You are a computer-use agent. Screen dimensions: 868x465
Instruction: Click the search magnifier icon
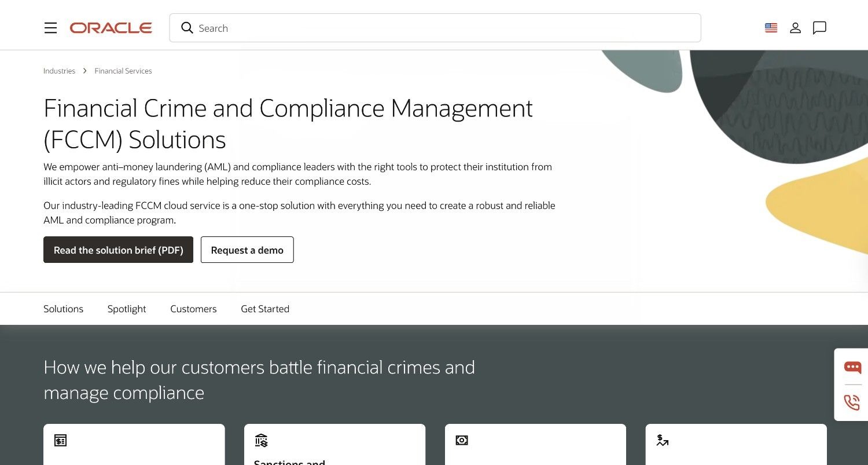coord(187,28)
